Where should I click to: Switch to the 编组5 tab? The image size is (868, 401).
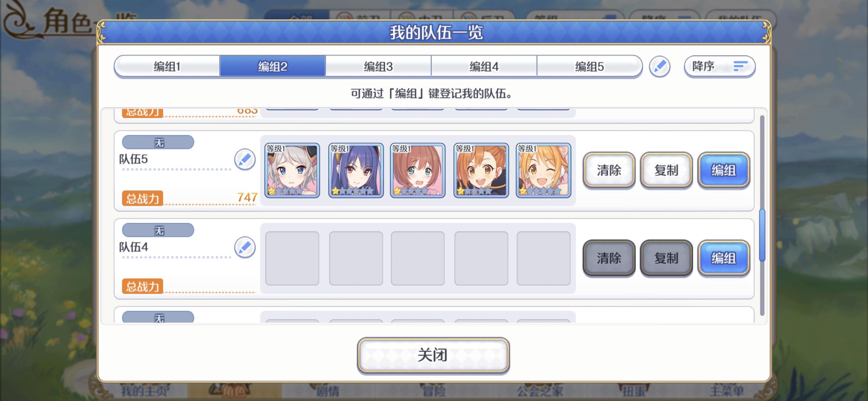click(589, 67)
